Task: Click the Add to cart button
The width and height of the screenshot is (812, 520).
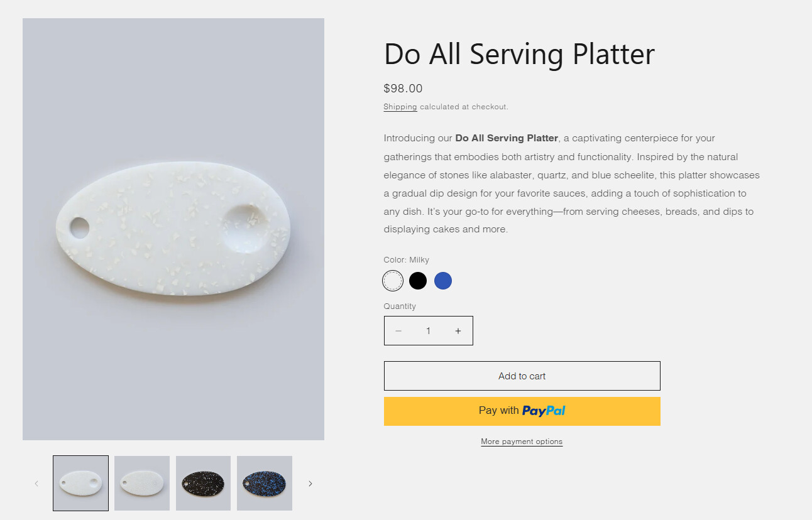Action: click(x=522, y=376)
